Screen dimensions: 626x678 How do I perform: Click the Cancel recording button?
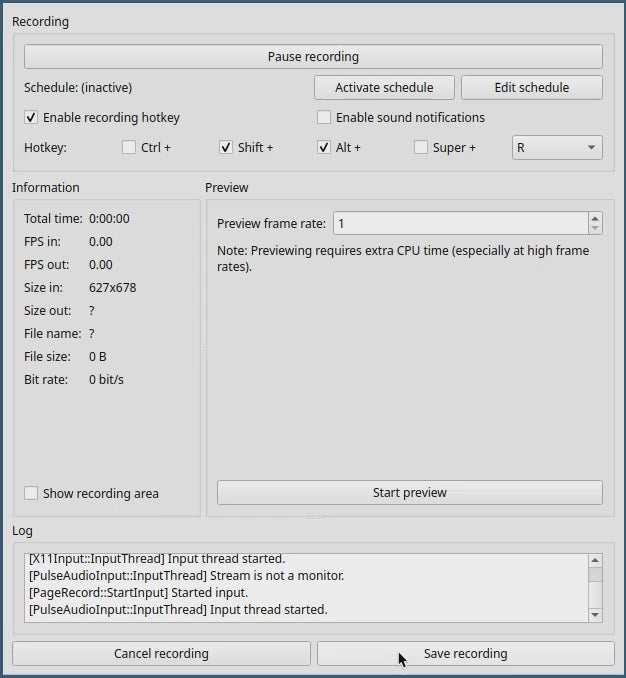coord(161,653)
